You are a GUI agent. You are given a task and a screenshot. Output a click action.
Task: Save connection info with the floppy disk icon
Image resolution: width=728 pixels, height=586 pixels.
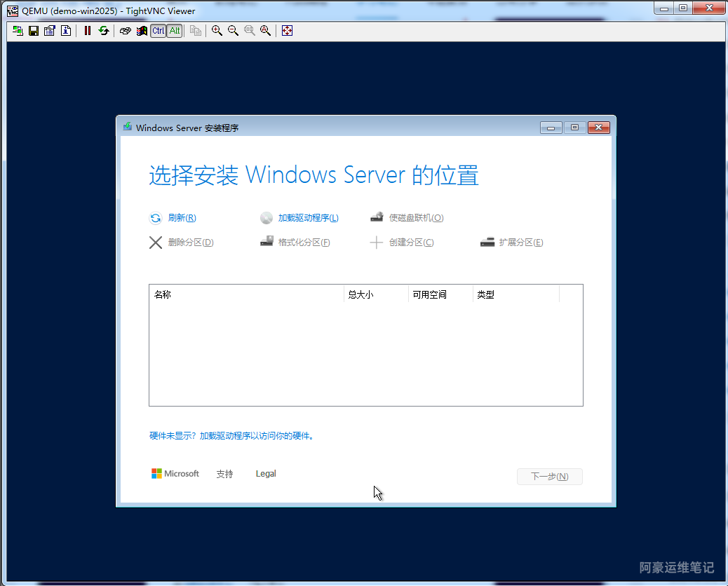(x=33, y=31)
